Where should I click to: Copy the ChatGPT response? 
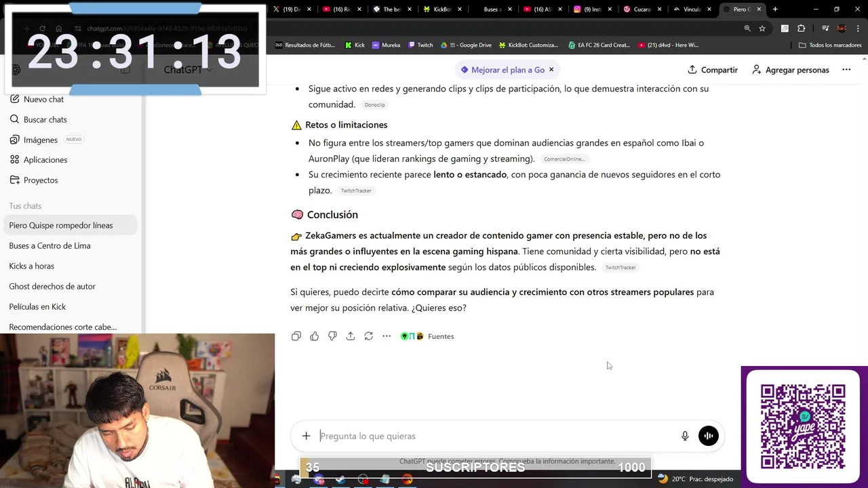pyautogui.click(x=296, y=336)
